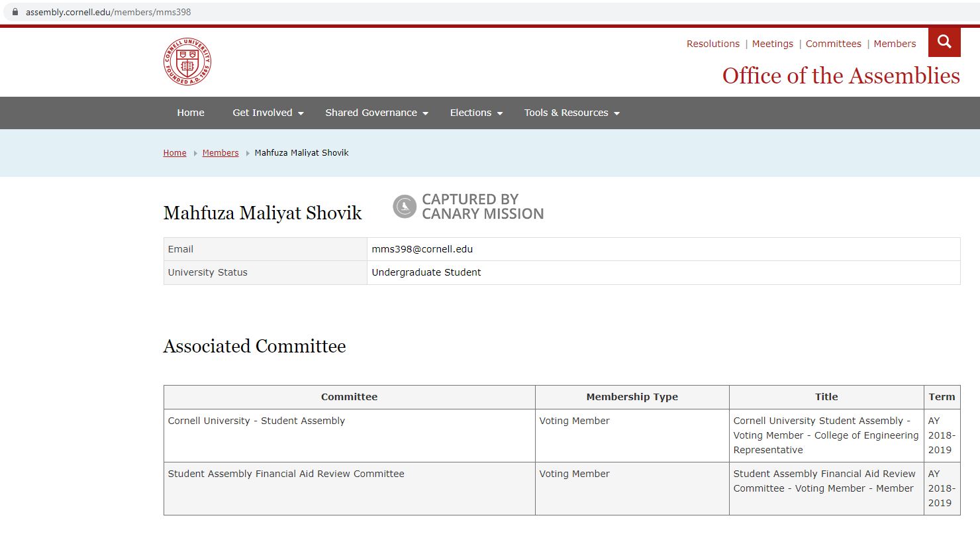This screenshot has height=538, width=980.
Task: Click the padlock icon in address bar
Action: [15, 12]
